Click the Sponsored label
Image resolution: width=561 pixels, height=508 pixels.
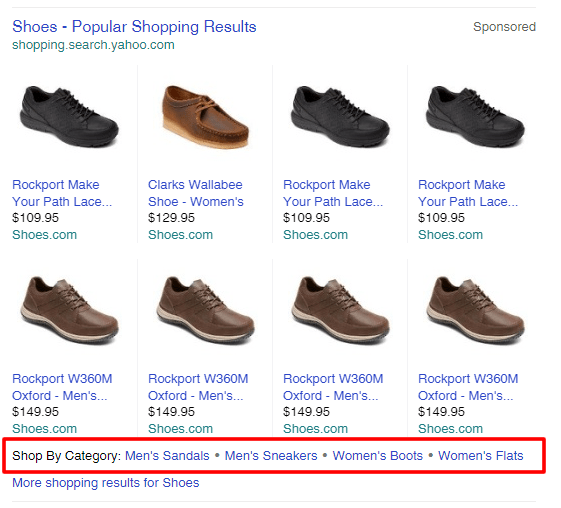[x=504, y=27]
